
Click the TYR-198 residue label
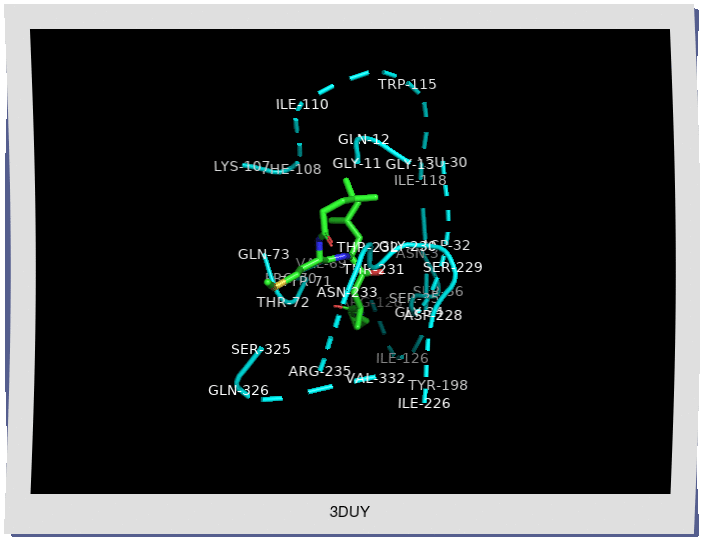[438, 386]
